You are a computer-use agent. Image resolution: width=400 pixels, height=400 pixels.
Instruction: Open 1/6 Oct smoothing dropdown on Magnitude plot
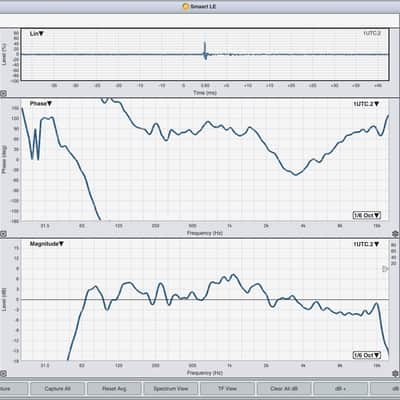coord(367,355)
